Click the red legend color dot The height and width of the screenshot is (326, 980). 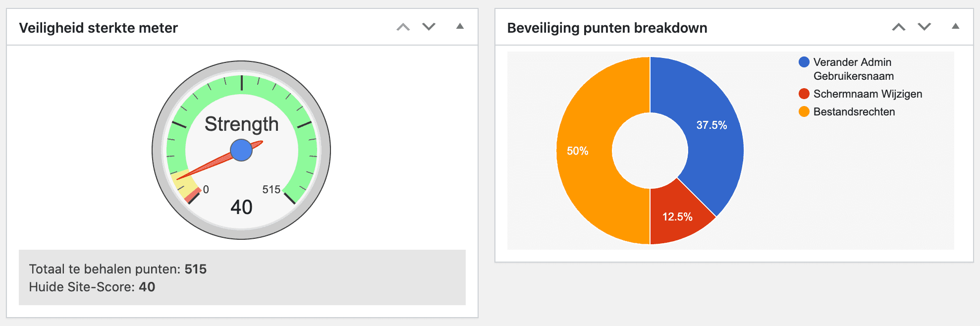click(804, 94)
